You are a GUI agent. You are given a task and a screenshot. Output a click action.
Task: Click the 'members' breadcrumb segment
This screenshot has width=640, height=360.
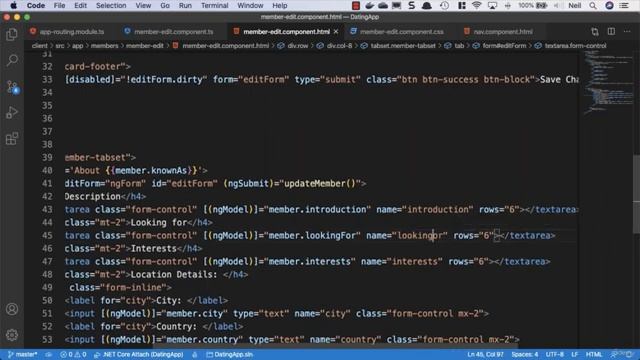104,46
